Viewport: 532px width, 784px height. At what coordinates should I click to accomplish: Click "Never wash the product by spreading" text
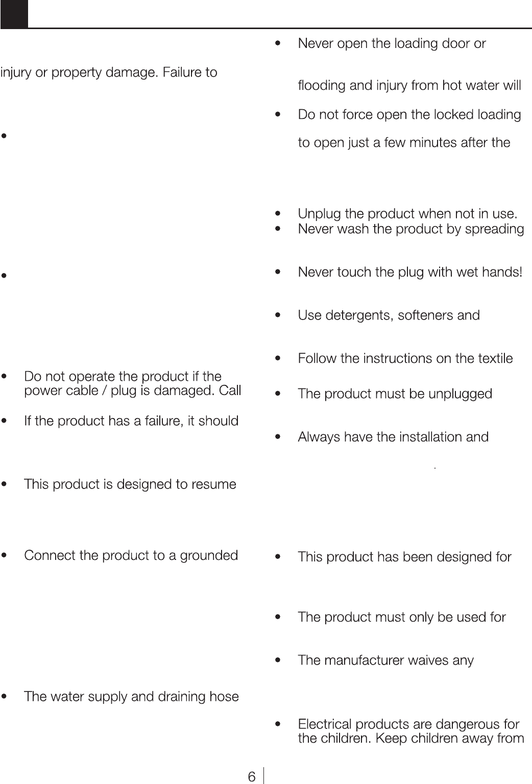click(x=410, y=229)
